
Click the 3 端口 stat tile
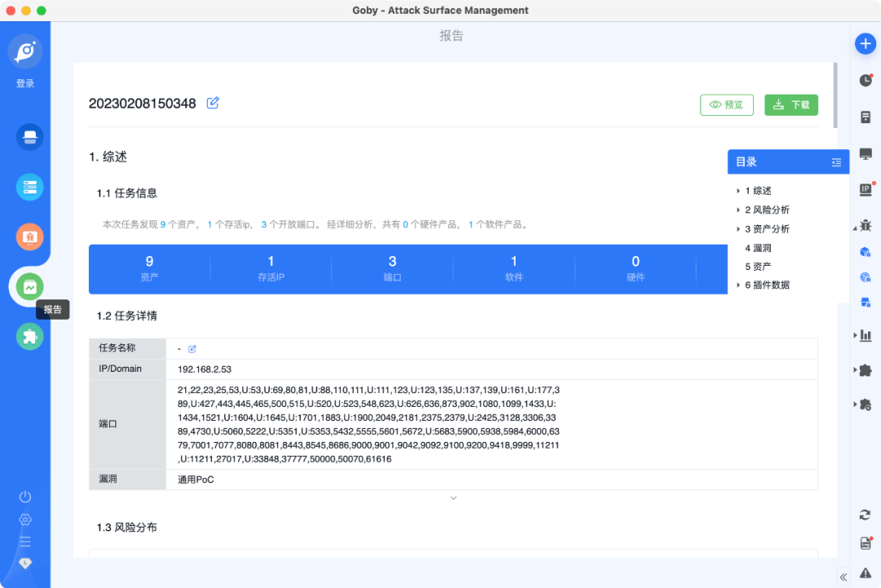[392, 268]
